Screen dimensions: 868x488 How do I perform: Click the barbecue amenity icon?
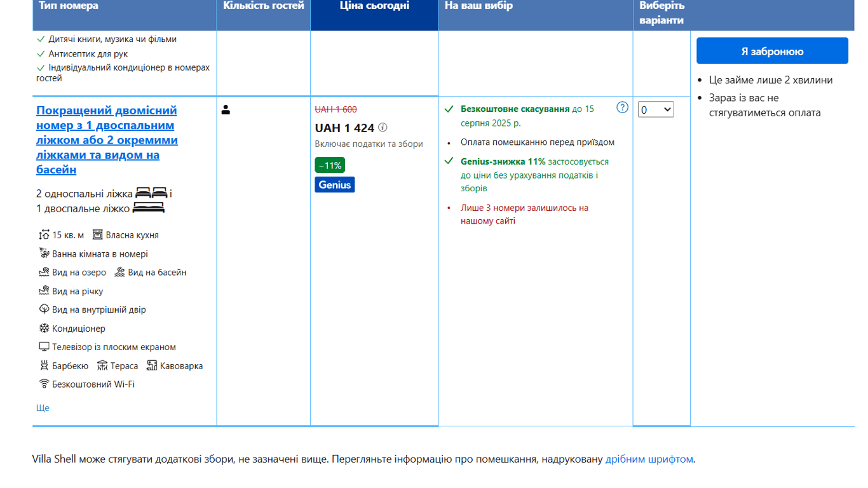tap(44, 365)
